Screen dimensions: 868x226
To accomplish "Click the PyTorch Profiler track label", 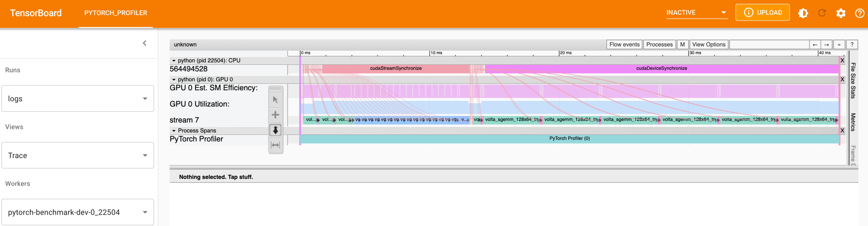I will pos(196,139).
